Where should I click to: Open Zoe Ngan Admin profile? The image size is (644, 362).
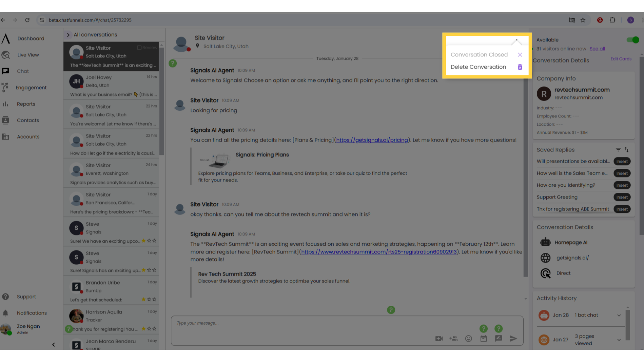coord(23,329)
